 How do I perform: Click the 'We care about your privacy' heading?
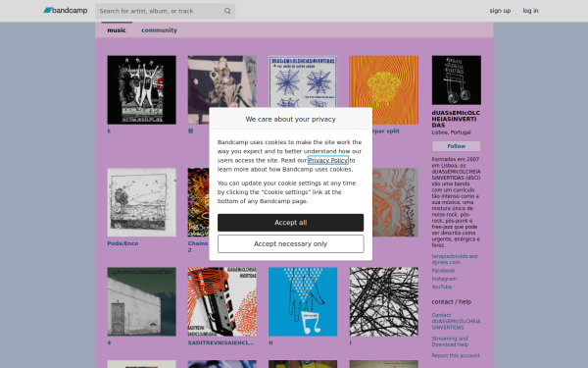pos(291,119)
